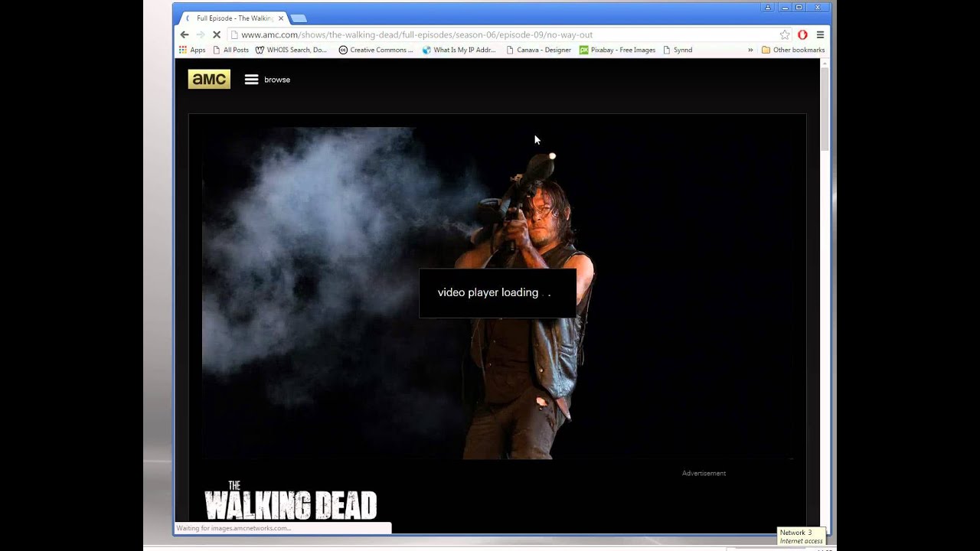
Task: Click the Network 3 Internet access tooltip
Action: coord(801,536)
